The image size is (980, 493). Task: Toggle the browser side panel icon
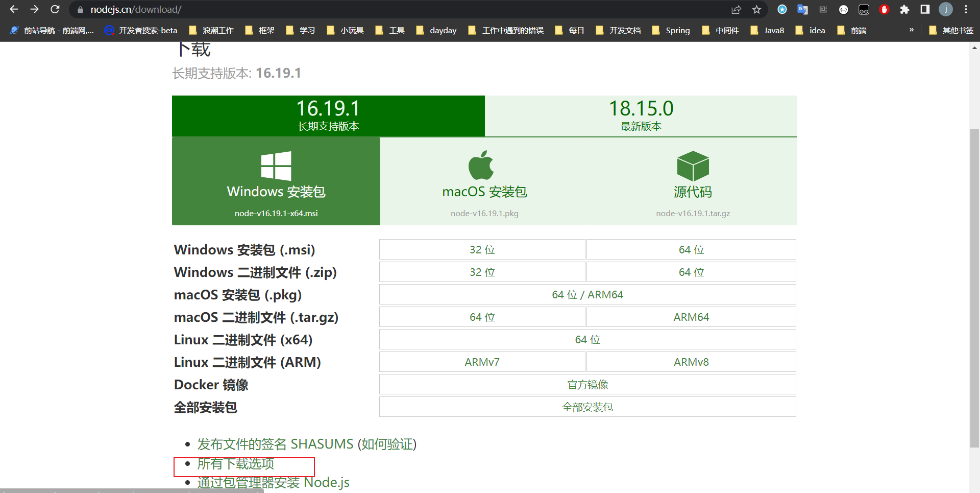[x=925, y=10]
